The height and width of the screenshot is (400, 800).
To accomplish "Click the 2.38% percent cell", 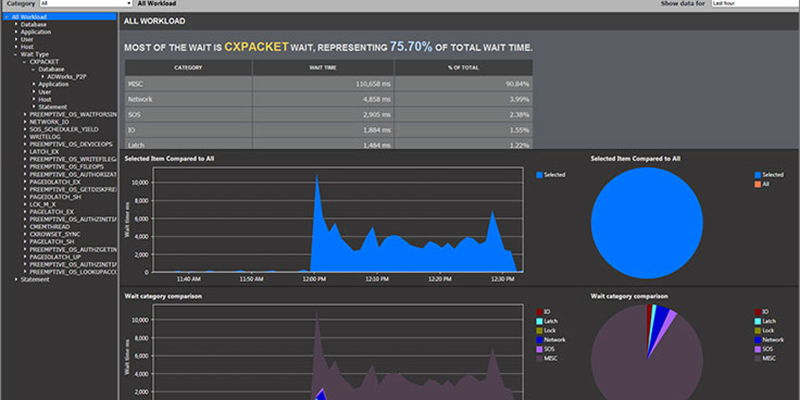I will pyautogui.click(x=463, y=114).
